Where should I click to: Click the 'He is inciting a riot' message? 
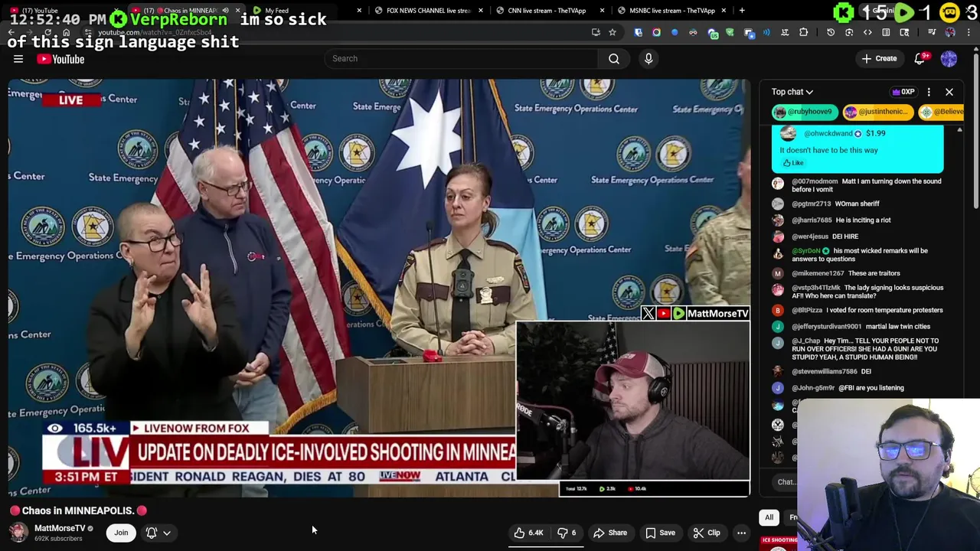pos(863,220)
